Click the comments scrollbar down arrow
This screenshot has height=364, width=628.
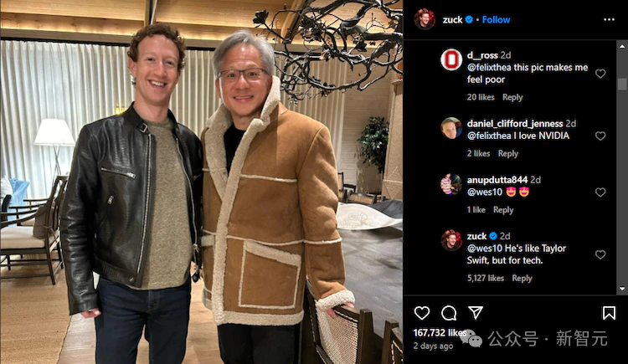click(622, 289)
